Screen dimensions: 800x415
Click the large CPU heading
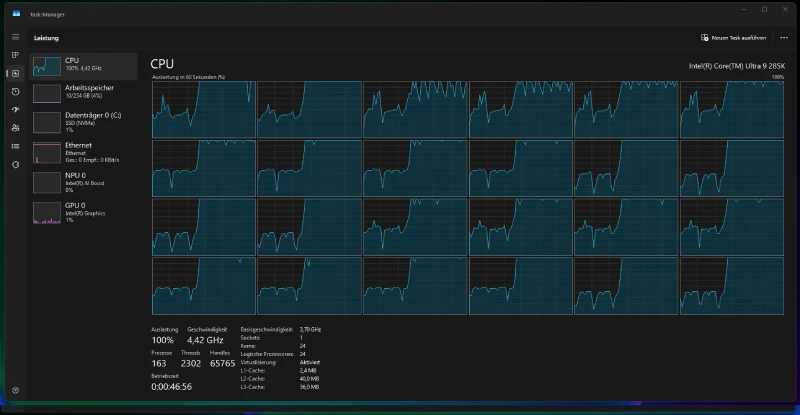tap(162, 64)
